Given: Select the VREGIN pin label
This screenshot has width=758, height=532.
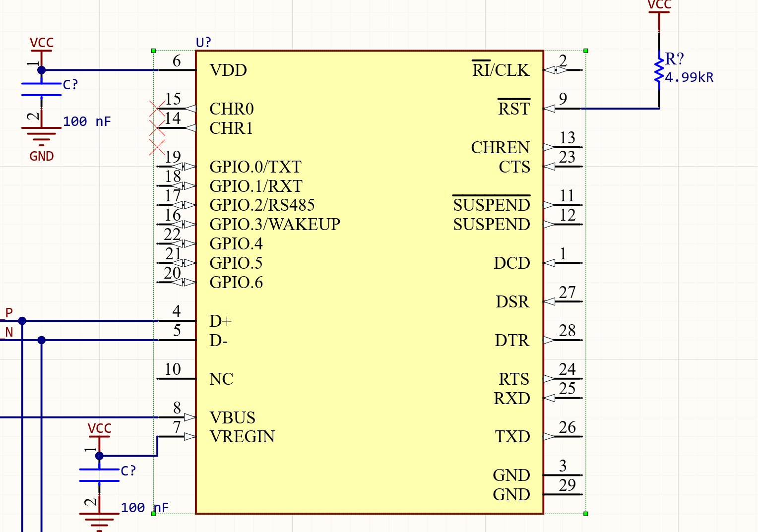Looking at the screenshot, I should 242,437.
